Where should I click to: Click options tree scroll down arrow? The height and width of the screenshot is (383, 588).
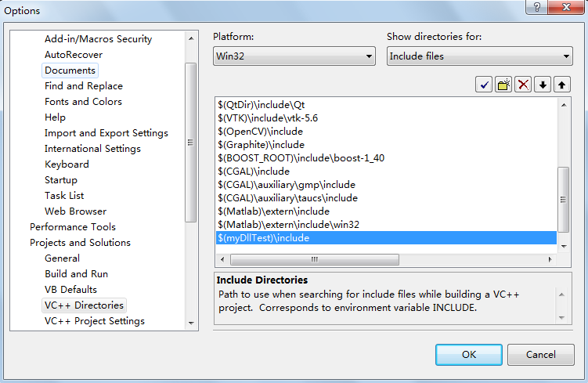tap(191, 323)
